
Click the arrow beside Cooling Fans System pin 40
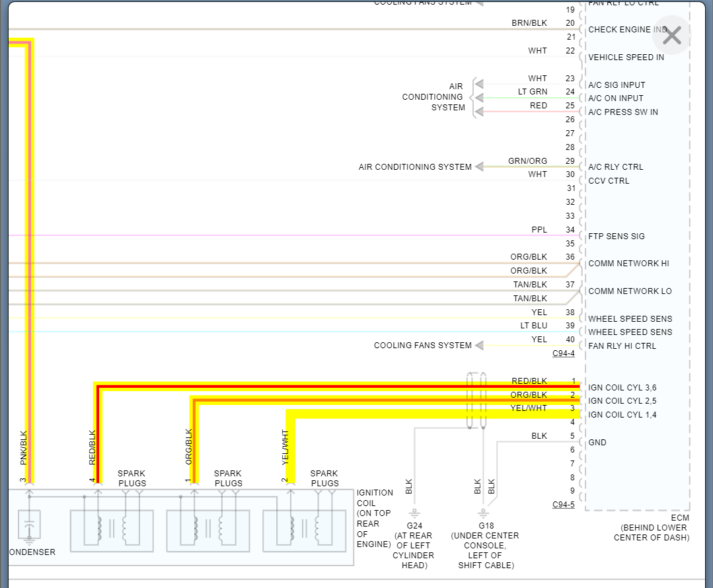tap(479, 346)
